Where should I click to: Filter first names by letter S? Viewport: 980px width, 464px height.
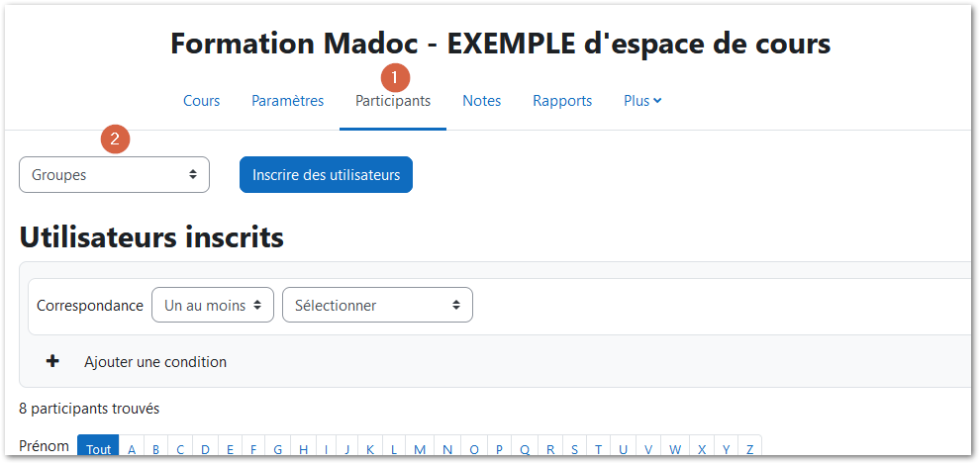click(x=574, y=449)
